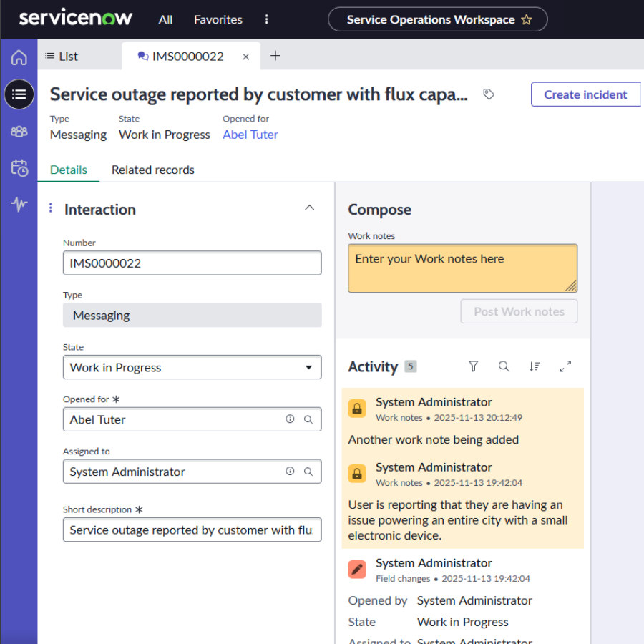The height and width of the screenshot is (644, 644).
Task: Sort the Activity stream order
Action: pyautogui.click(x=535, y=366)
